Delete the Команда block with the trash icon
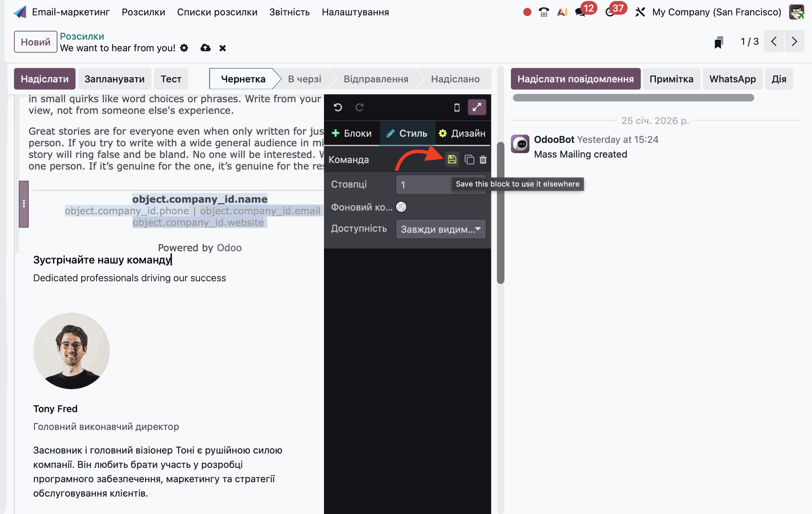 (483, 159)
